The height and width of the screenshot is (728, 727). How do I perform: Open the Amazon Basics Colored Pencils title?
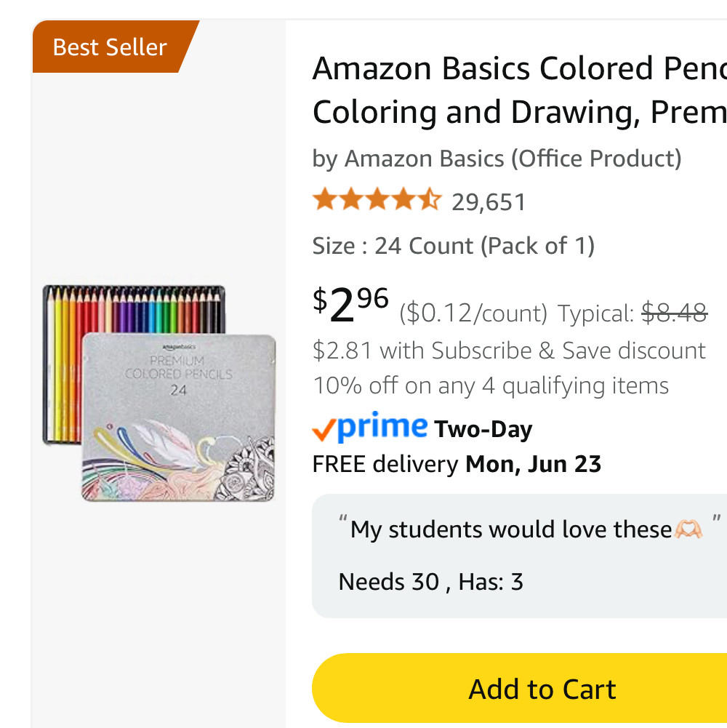pyautogui.click(x=520, y=90)
